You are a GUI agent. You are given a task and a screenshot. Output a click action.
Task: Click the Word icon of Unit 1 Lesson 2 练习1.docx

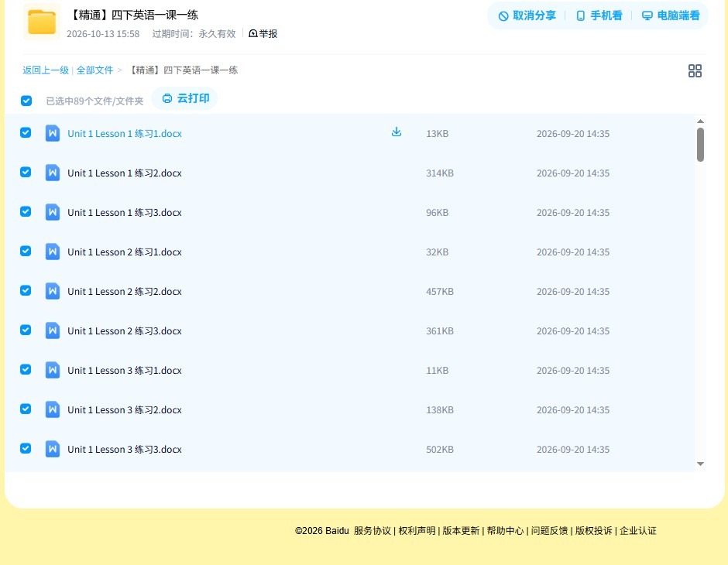click(53, 252)
